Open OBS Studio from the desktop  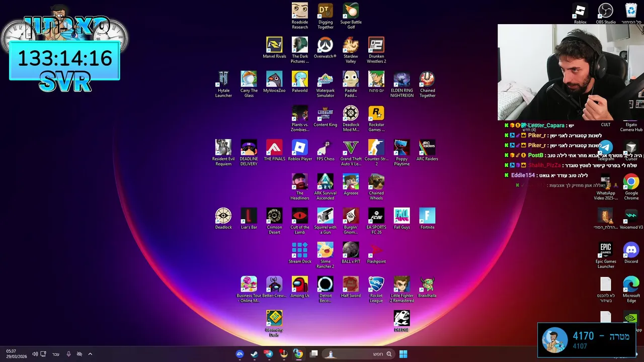coord(606,14)
